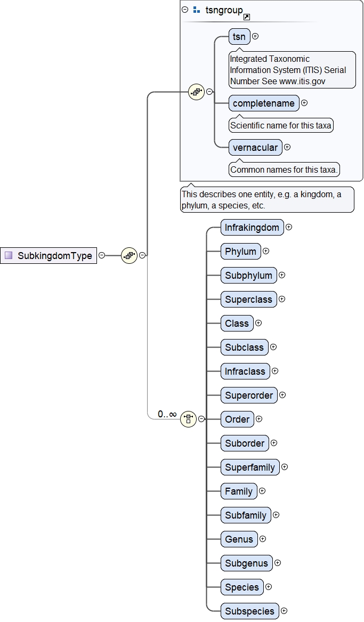Screen dimensions: 364x622
Task: Click the purple square icon in SubkingdomType
Action: pyautogui.click(x=9, y=255)
